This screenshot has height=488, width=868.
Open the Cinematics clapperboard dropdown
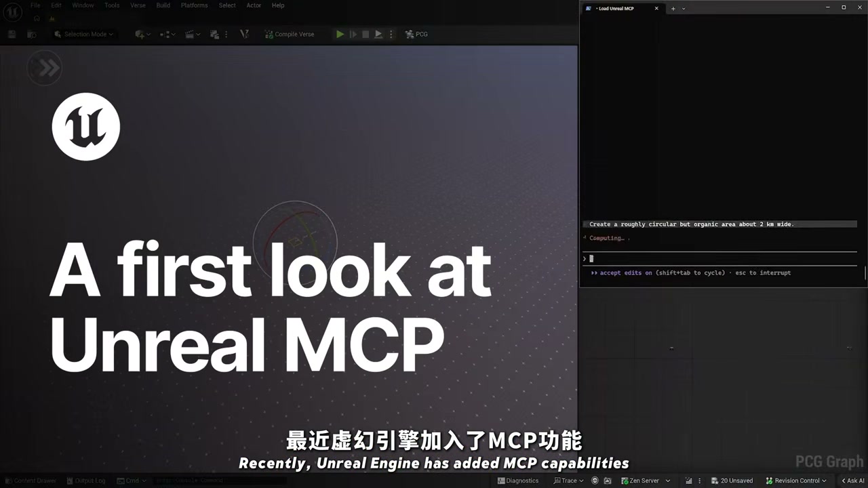[193, 34]
